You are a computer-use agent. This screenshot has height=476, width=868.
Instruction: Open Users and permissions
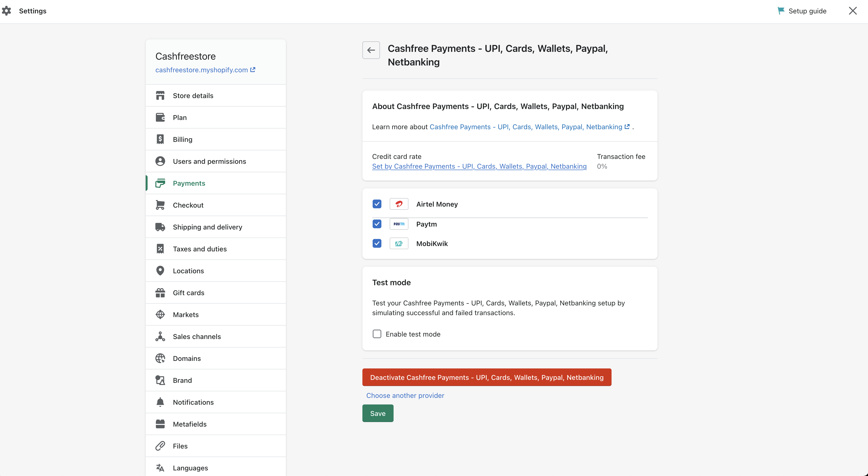click(x=216, y=161)
